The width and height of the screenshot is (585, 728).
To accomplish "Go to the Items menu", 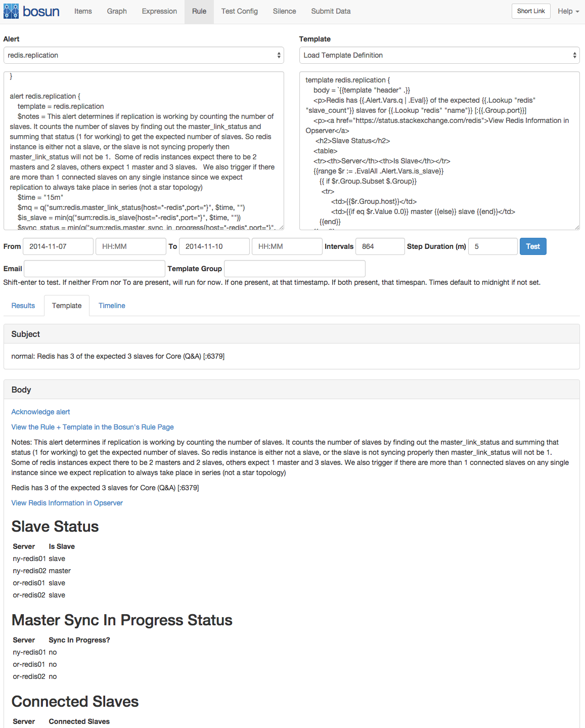I will [x=83, y=11].
